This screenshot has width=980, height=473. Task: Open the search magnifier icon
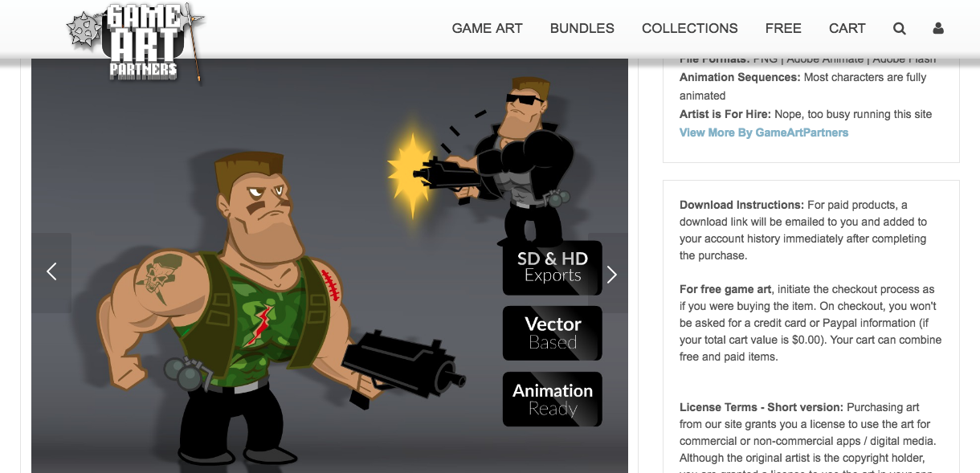[x=900, y=28]
